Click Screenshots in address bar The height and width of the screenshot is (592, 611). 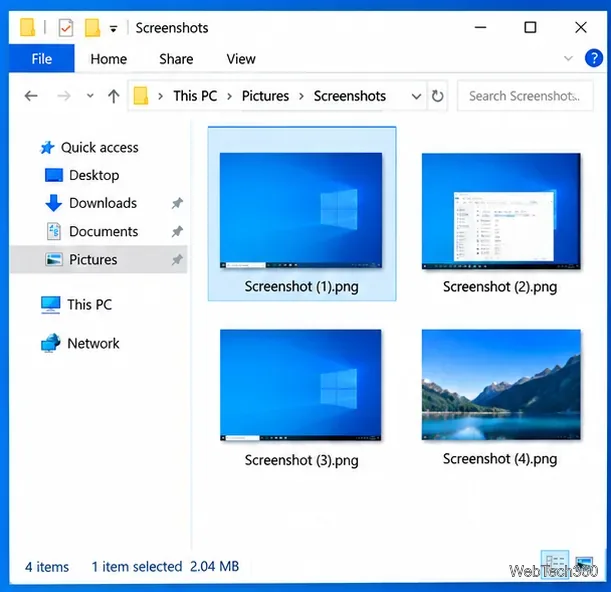tap(350, 96)
